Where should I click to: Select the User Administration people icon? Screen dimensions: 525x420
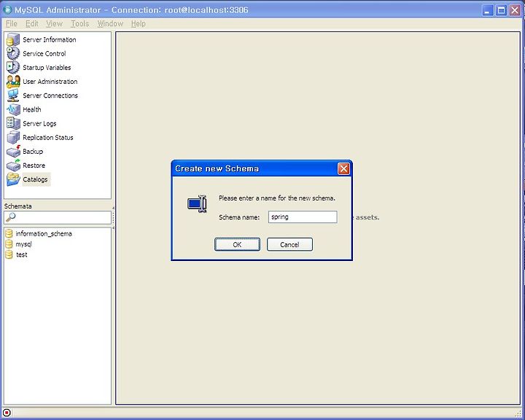[13, 82]
